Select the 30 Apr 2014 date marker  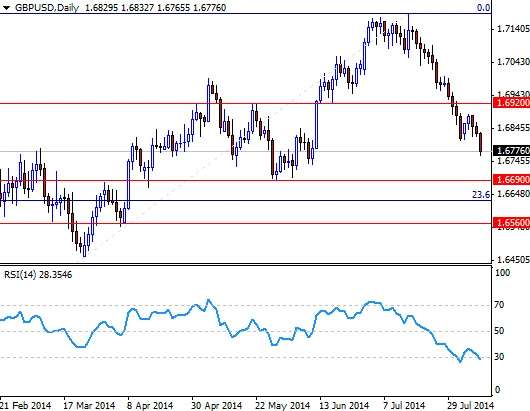(x=217, y=405)
